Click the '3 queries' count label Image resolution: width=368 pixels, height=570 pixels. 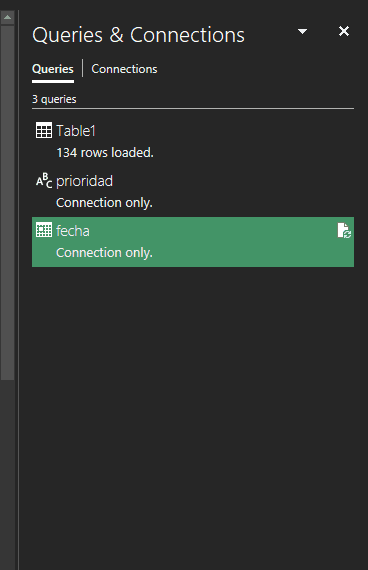pyautogui.click(x=54, y=99)
